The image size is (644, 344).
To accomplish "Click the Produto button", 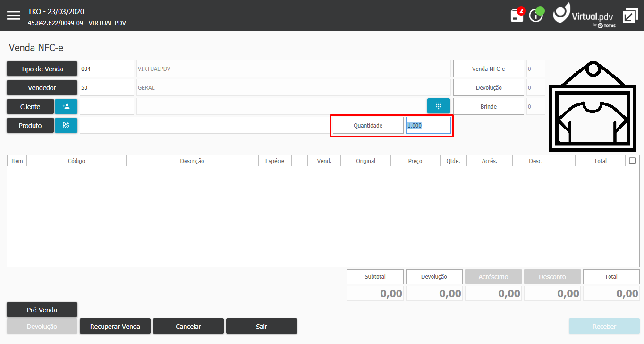I will [x=30, y=125].
